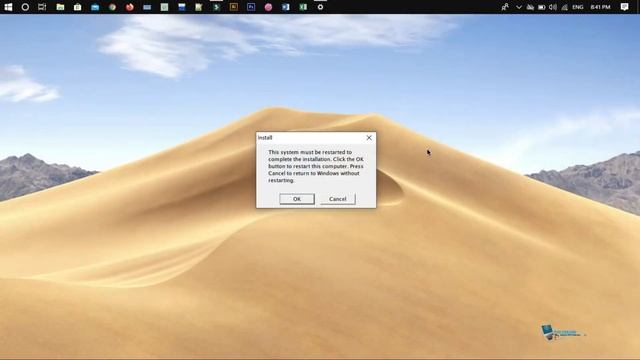Screen dimensions: 640x360
Task: Open the network signal tray icon
Action: pos(564,7)
